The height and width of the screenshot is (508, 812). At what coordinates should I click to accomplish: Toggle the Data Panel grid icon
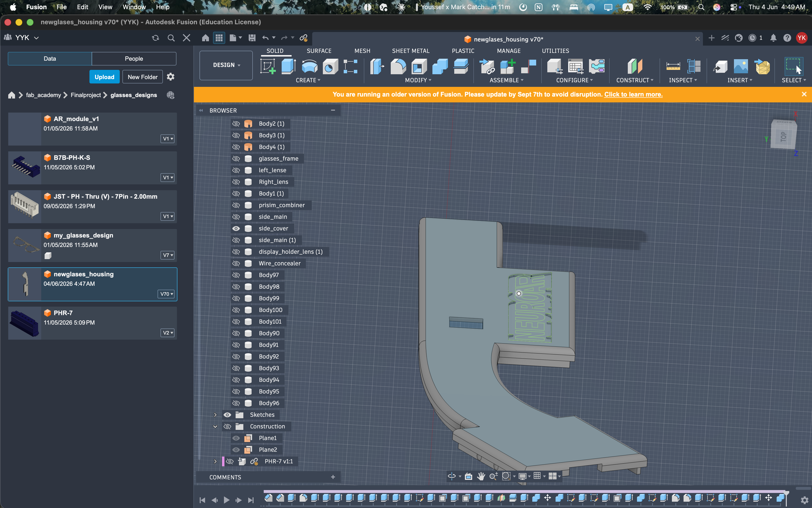tap(219, 38)
